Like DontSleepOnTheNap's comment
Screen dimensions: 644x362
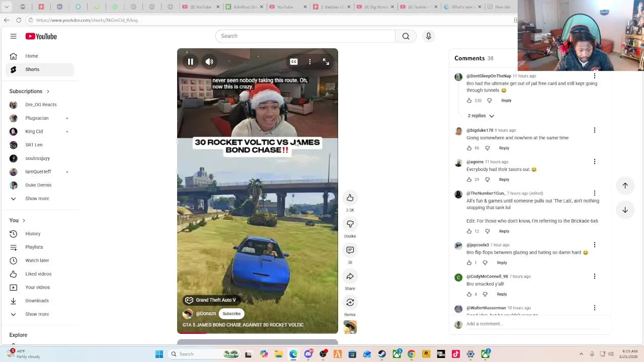click(469, 101)
